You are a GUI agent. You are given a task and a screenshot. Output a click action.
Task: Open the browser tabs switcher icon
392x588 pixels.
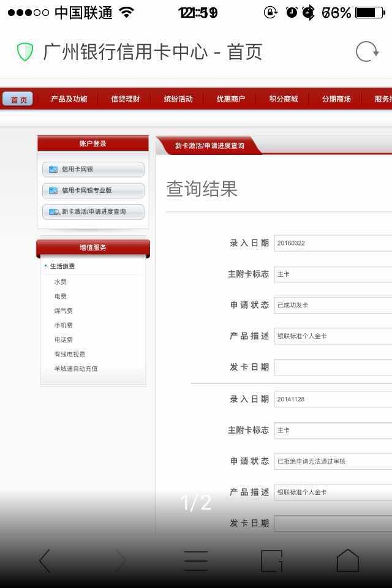click(x=271, y=560)
